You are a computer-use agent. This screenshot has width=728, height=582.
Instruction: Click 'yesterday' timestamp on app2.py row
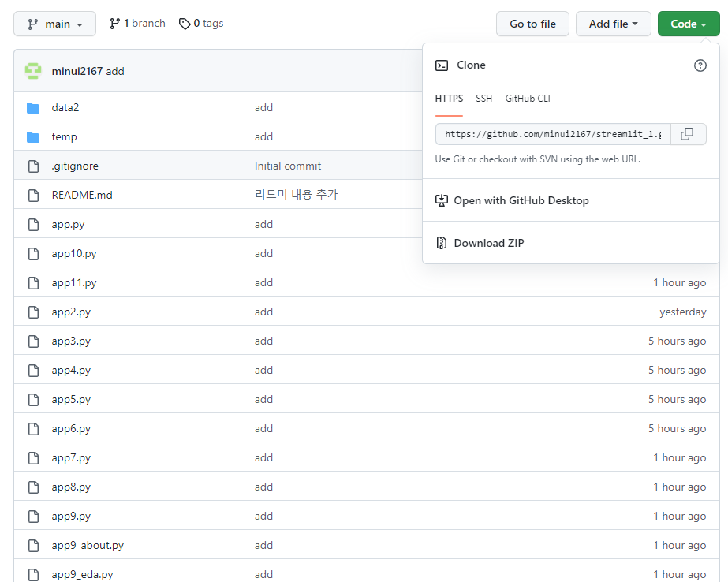pyautogui.click(x=683, y=312)
